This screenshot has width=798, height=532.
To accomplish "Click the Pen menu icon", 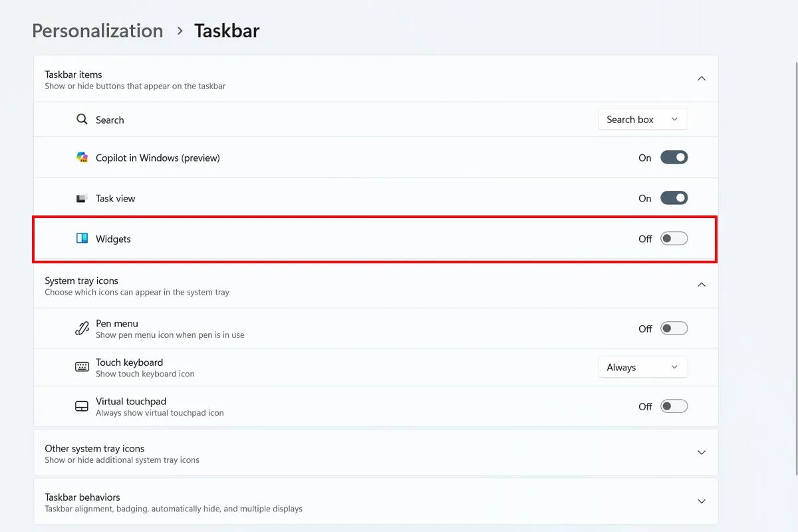I will tap(82, 329).
